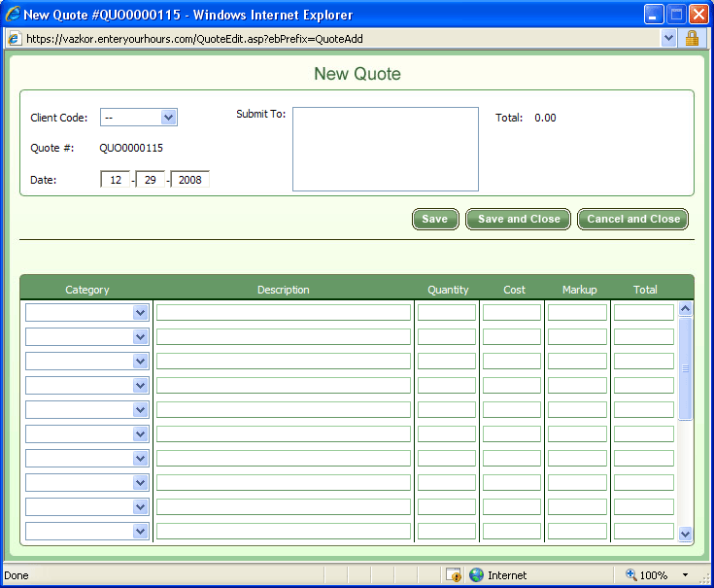Screen dimensions: 714x588
Task: Expand the last visible row Category dropdown
Action: tap(140, 532)
